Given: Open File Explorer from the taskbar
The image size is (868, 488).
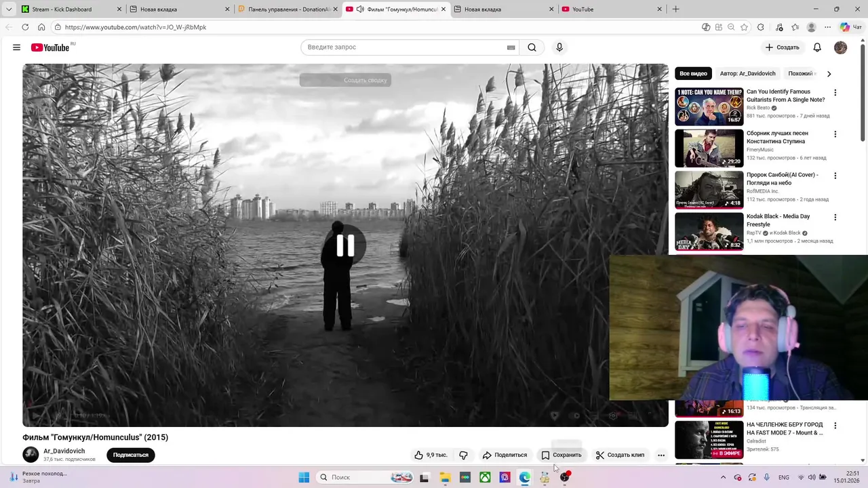Looking at the screenshot, I should point(445,477).
